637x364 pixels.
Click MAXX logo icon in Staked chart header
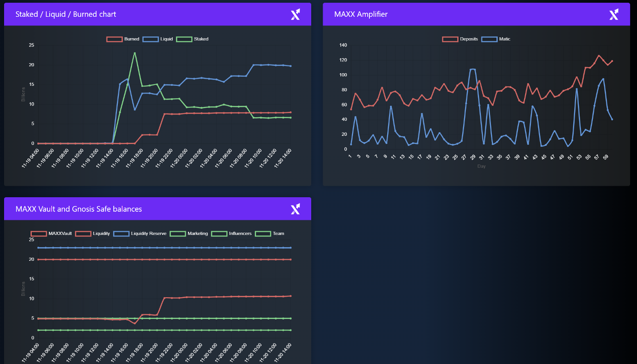(x=295, y=15)
